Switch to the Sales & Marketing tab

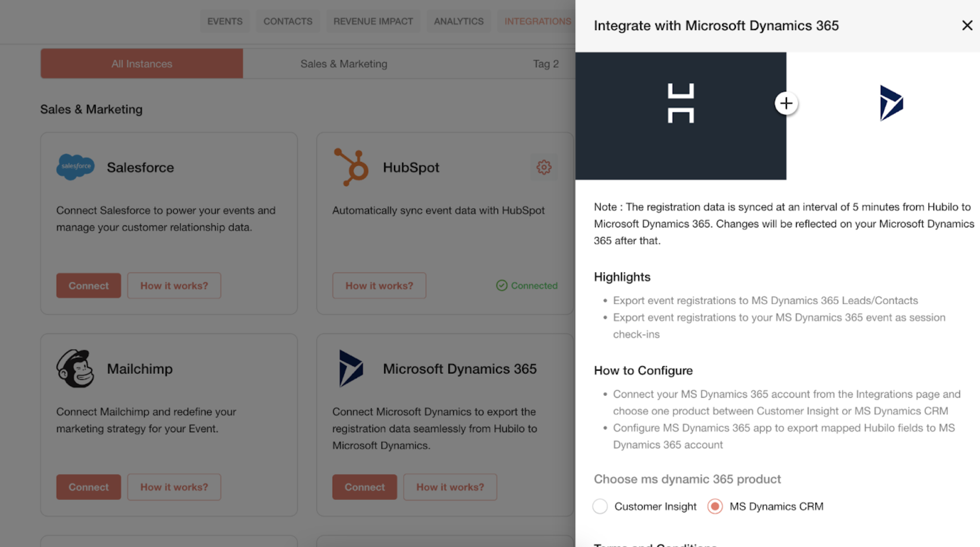tap(343, 64)
